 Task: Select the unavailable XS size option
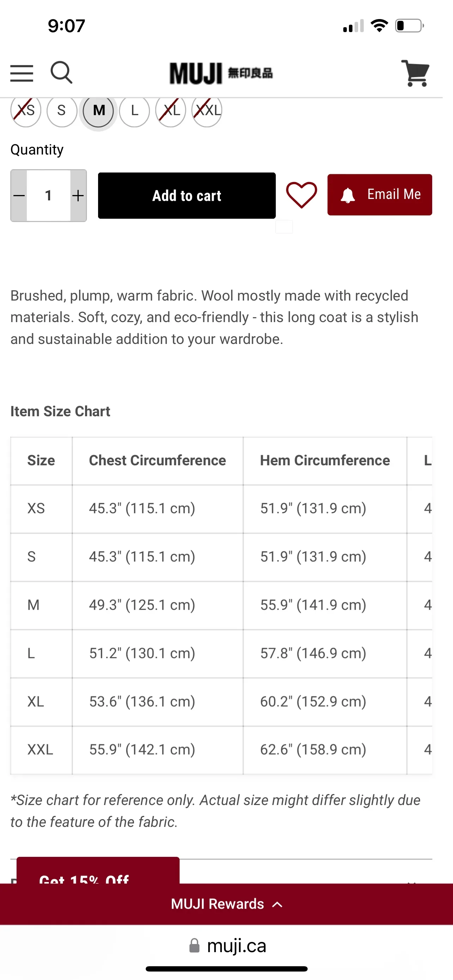(x=26, y=111)
